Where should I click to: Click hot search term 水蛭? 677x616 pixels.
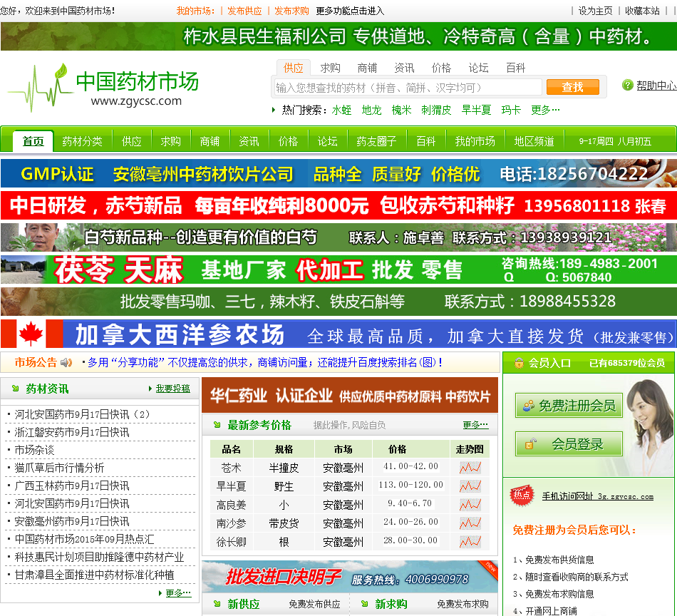click(341, 111)
